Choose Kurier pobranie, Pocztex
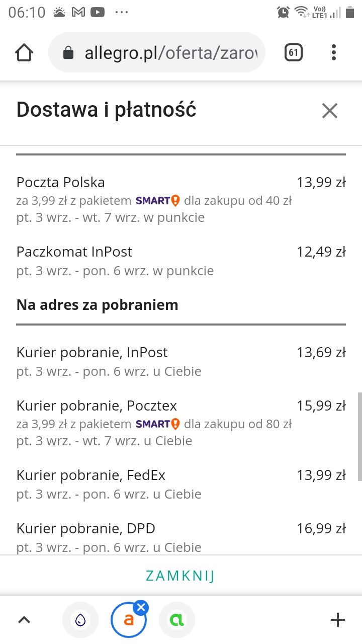Image resolution: width=362 pixels, height=644 pixels. click(x=97, y=406)
